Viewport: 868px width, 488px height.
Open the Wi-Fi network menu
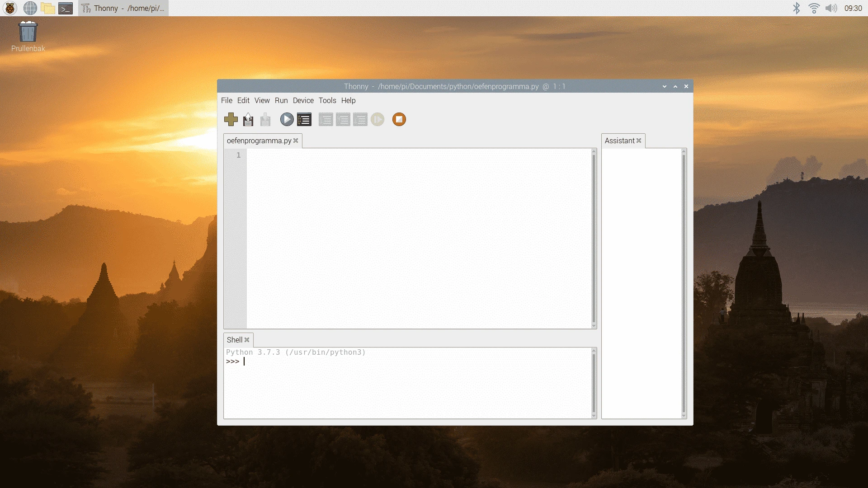coord(814,8)
